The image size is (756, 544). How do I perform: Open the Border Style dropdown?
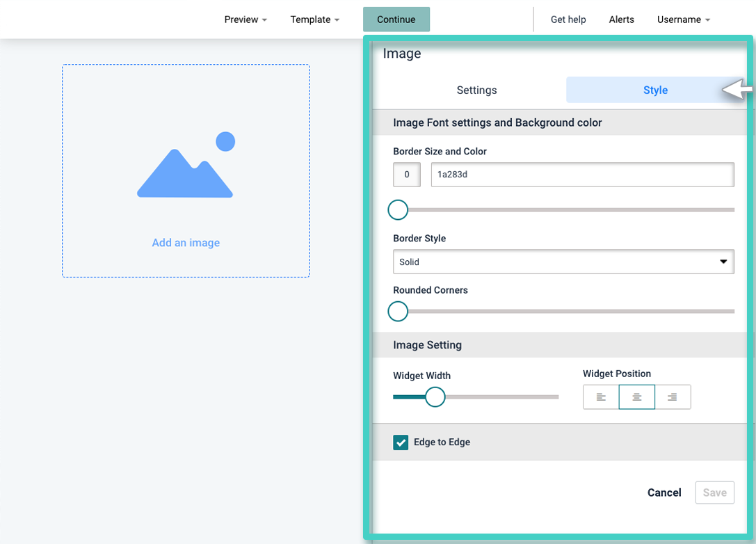coord(563,262)
